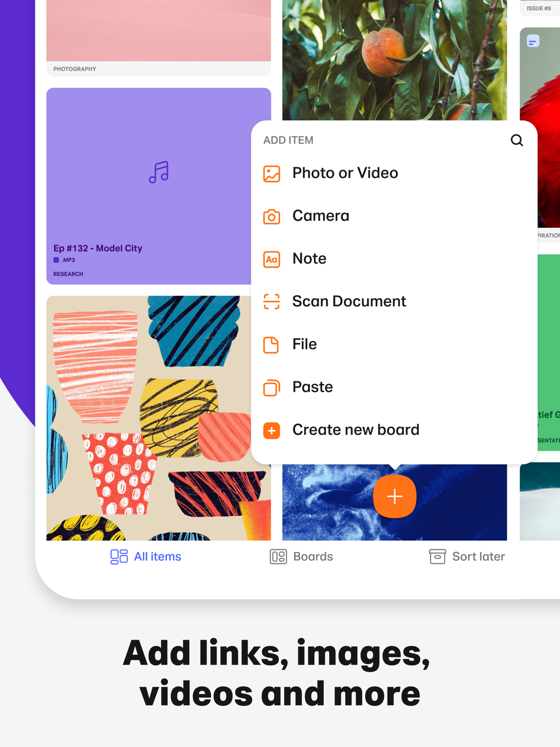Tap the orange plus add button
560x747 pixels.
coord(395,496)
